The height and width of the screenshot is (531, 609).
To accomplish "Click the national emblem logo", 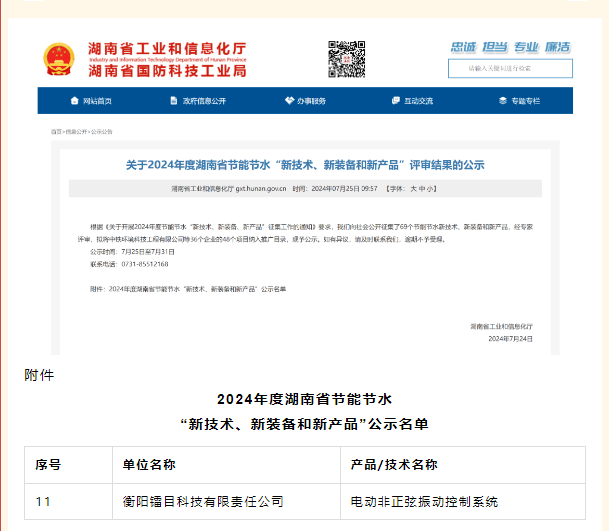I will pyautogui.click(x=62, y=60).
